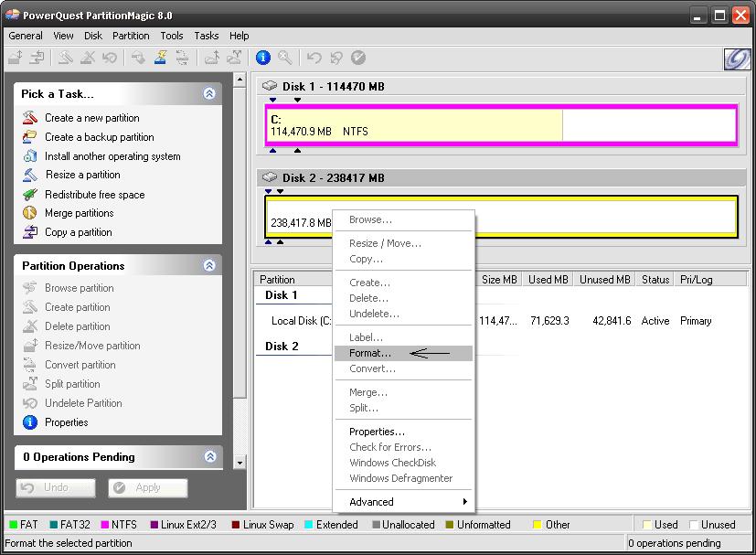Click the Unused MB column header
This screenshot has width=756, height=555.
[x=604, y=280]
